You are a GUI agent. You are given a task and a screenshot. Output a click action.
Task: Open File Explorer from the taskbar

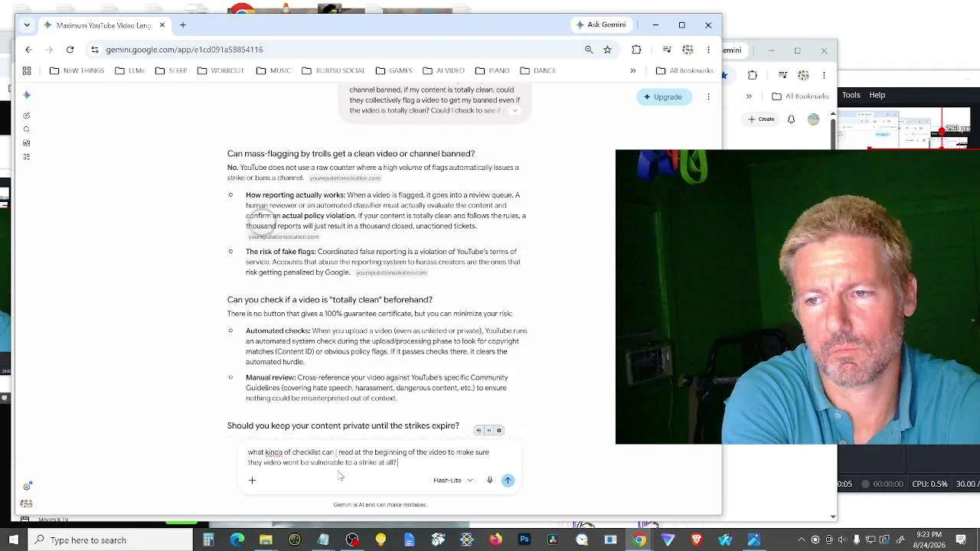[x=266, y=540]
